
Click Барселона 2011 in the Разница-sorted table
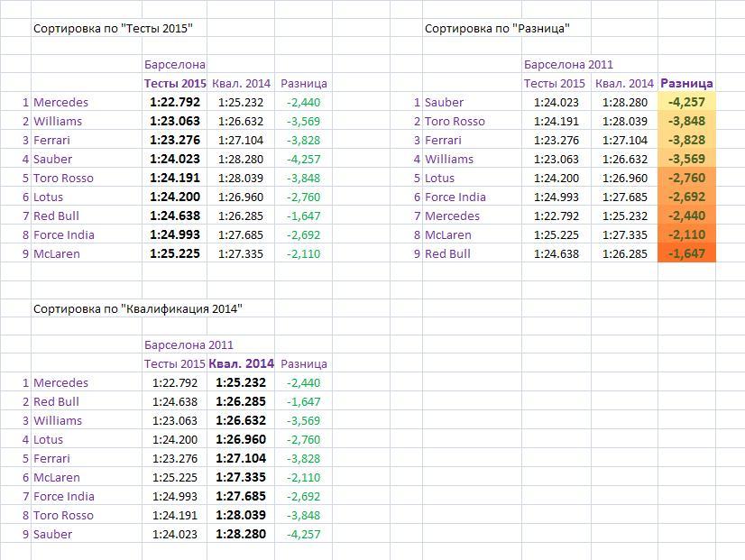pyautogui.click(x=568, y=65)
